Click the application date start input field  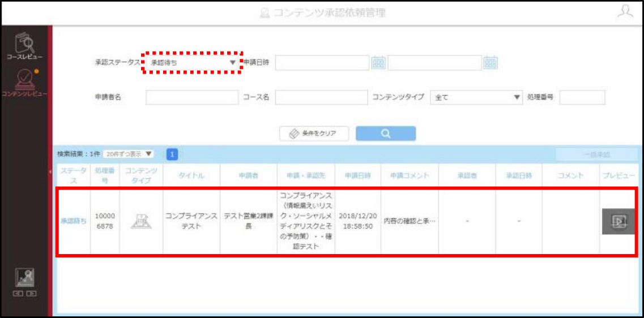click(322, 63)
